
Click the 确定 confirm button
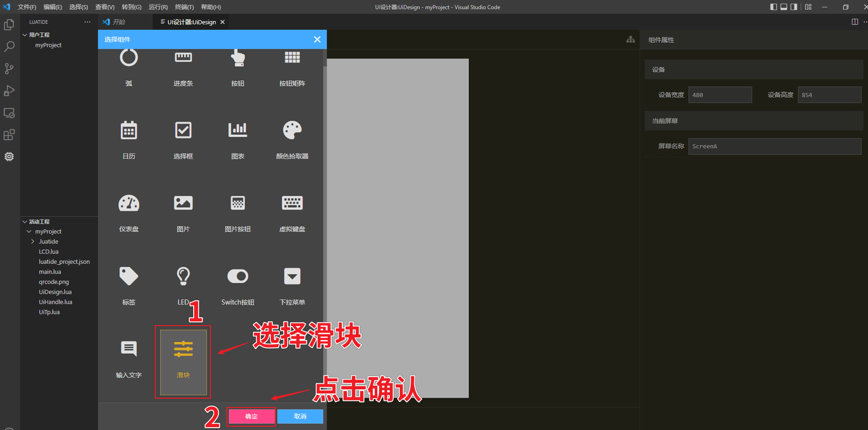point(251,416)
